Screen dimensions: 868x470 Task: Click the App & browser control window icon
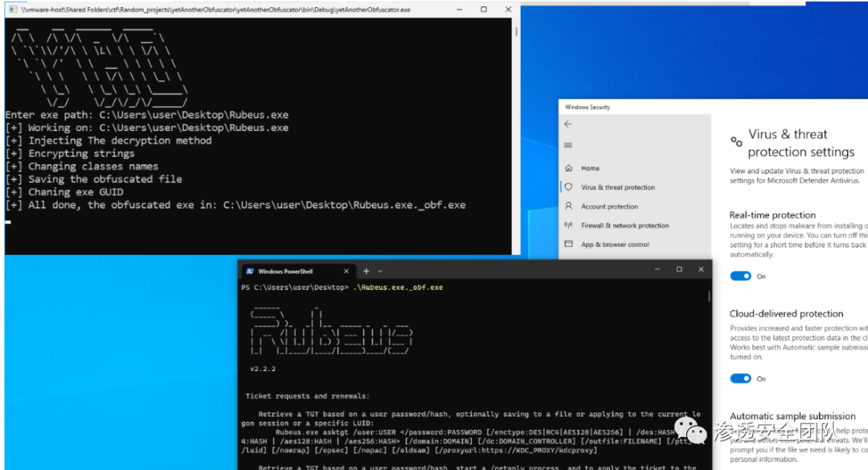(x=568, y=243)
